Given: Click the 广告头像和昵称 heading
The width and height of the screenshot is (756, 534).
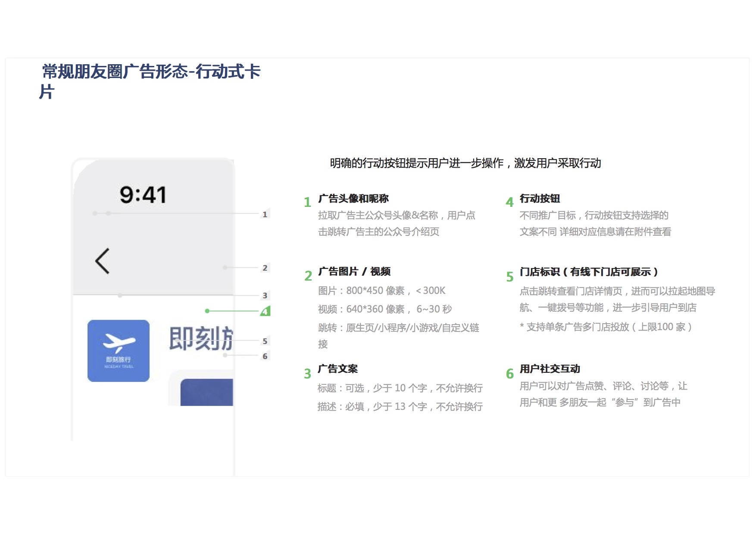Looking at the screenshot, I should click(x=353, y=199).
